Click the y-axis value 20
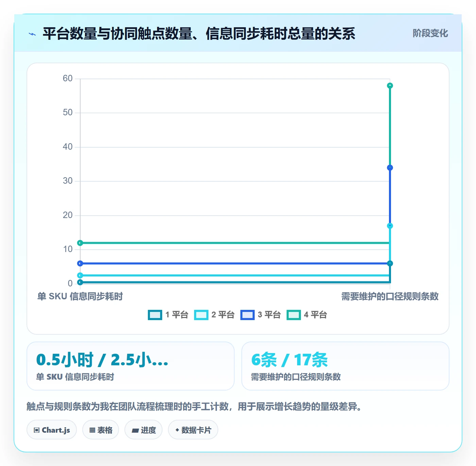 (x=68, y=215)
